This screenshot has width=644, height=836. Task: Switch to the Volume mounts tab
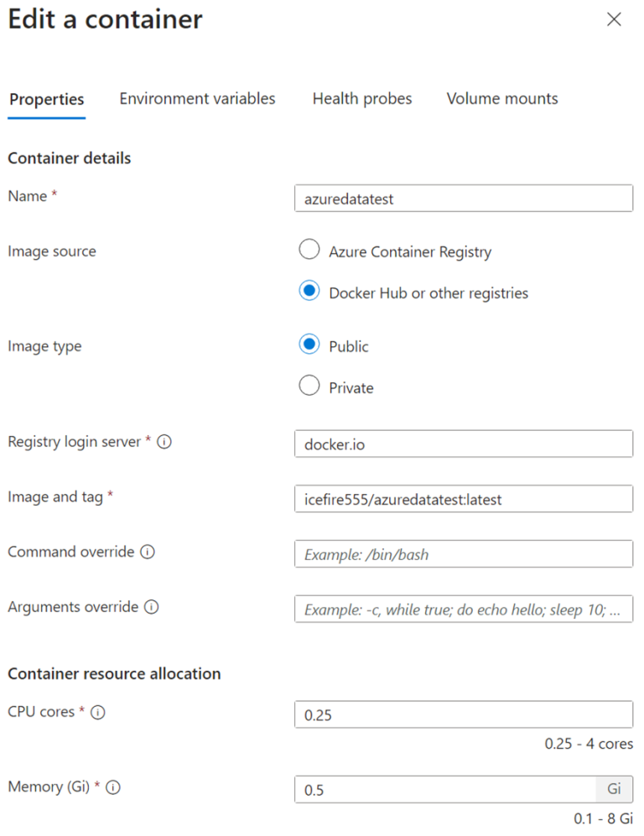(x=501, y=98)
